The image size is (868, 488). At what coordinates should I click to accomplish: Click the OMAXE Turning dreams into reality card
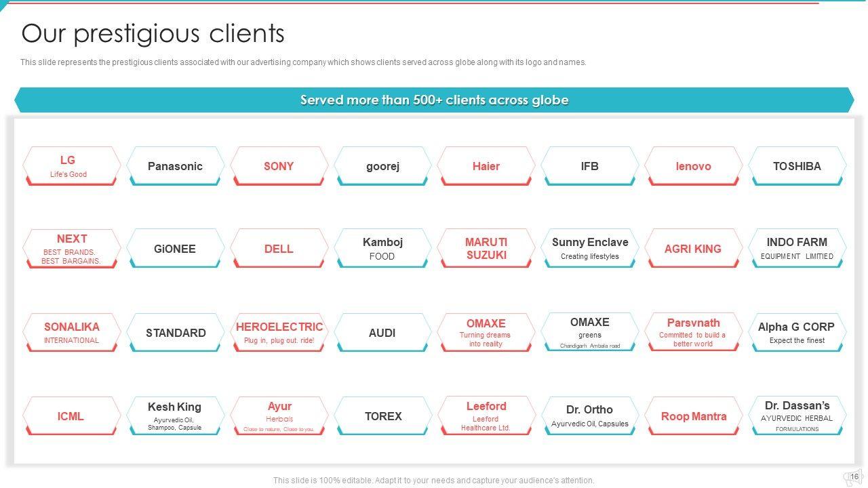486,333
